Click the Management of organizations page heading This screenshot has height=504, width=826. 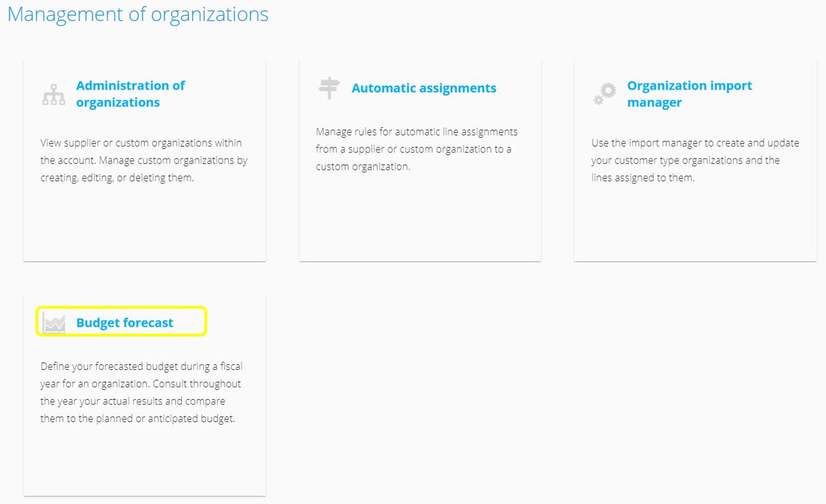138,14
